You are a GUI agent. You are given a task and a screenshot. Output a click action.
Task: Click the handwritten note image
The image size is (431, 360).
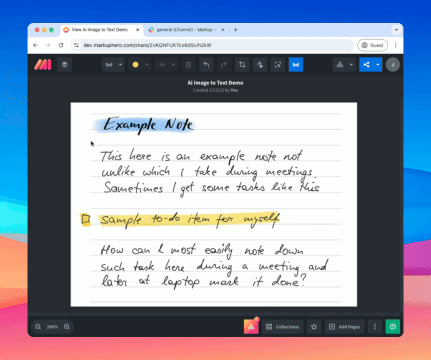(x=214, y=204)
